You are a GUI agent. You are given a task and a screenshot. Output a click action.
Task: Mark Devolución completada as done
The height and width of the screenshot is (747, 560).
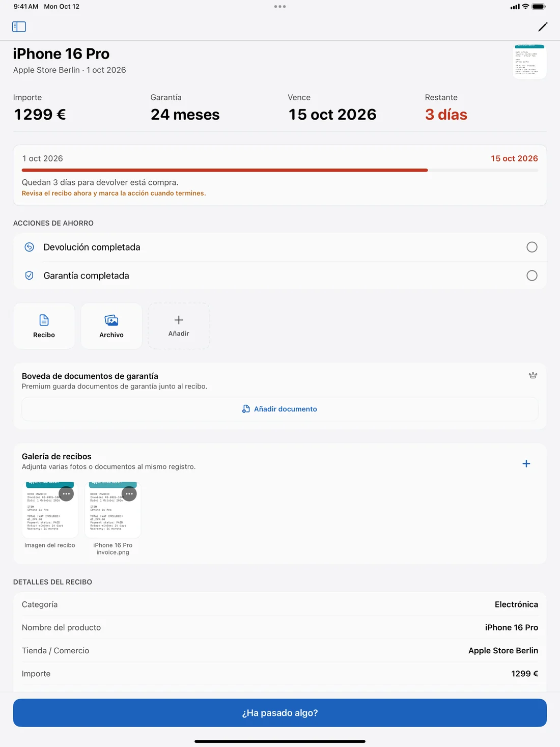click(532, 247)
